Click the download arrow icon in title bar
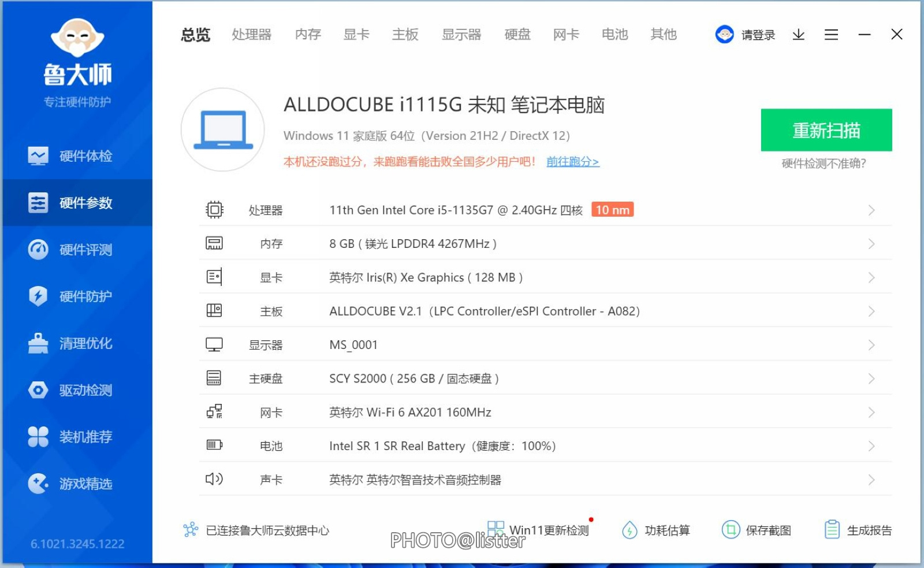Viewport: 924px width, 568px height. click(x=798, y=35)
